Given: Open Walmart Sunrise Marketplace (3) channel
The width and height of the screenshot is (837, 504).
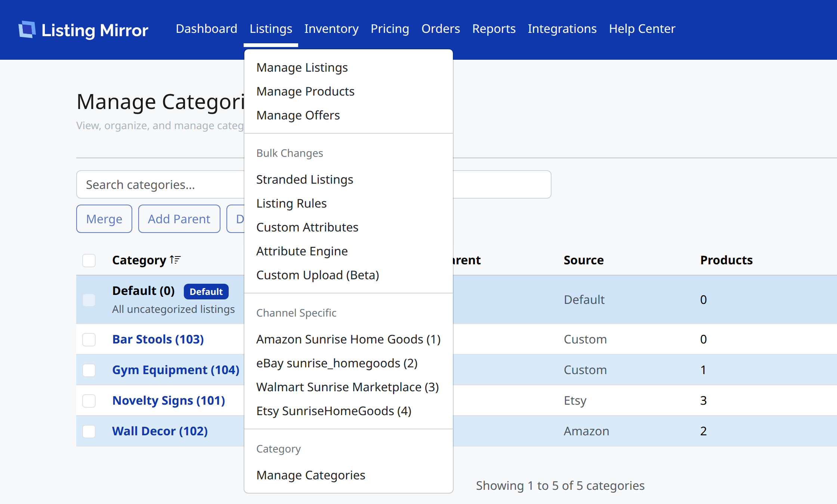Looking at the screenshot, I should click(348, 387).
